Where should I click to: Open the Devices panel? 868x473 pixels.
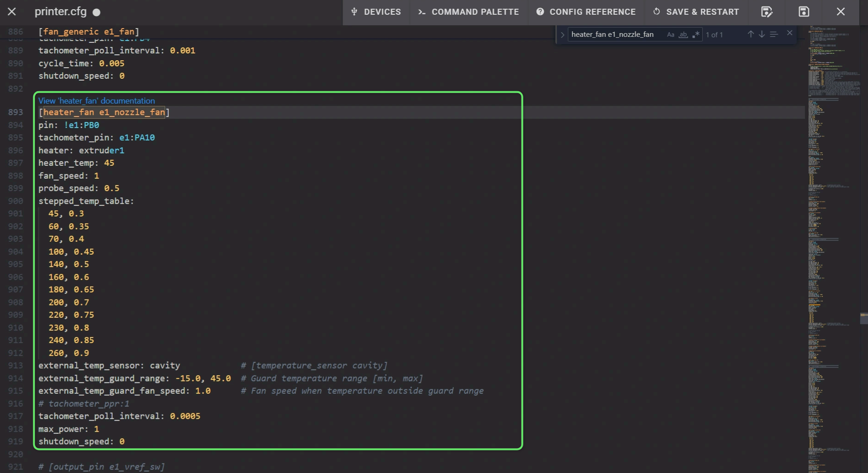coord(376,12)
